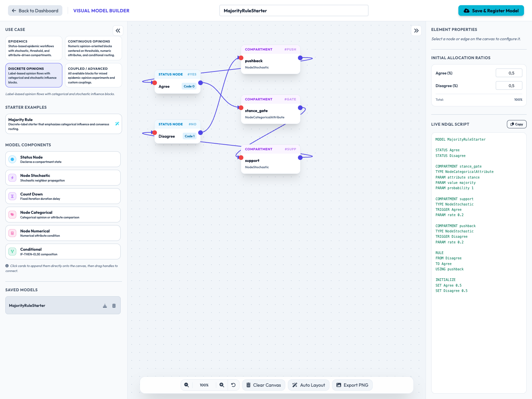
Task: Collapse the left sidebar panel
Action: pos(118,31)
